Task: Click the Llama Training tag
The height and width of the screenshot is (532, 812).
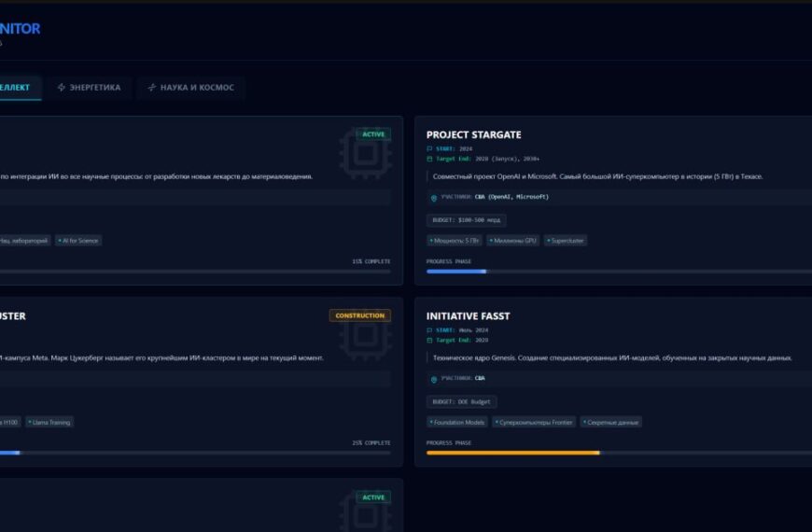Action: click(49, 422)
